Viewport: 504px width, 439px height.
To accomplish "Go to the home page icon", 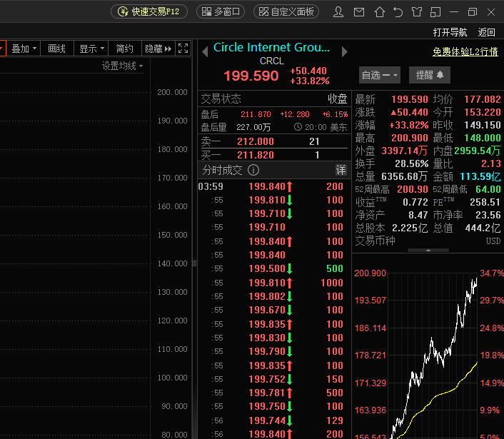I will 380,12.
